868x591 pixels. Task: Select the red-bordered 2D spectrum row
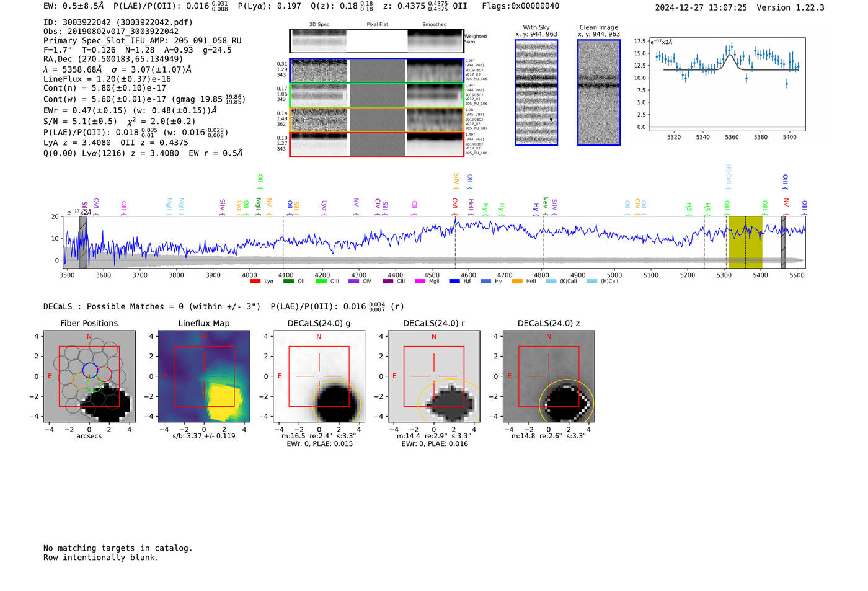click(x=377, y=144)
